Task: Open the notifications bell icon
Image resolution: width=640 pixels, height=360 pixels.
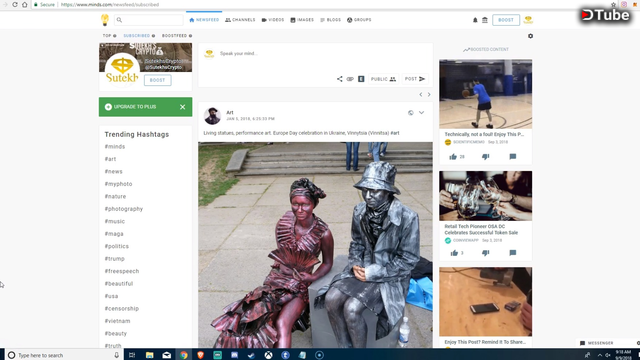Action: coord(475,20)
